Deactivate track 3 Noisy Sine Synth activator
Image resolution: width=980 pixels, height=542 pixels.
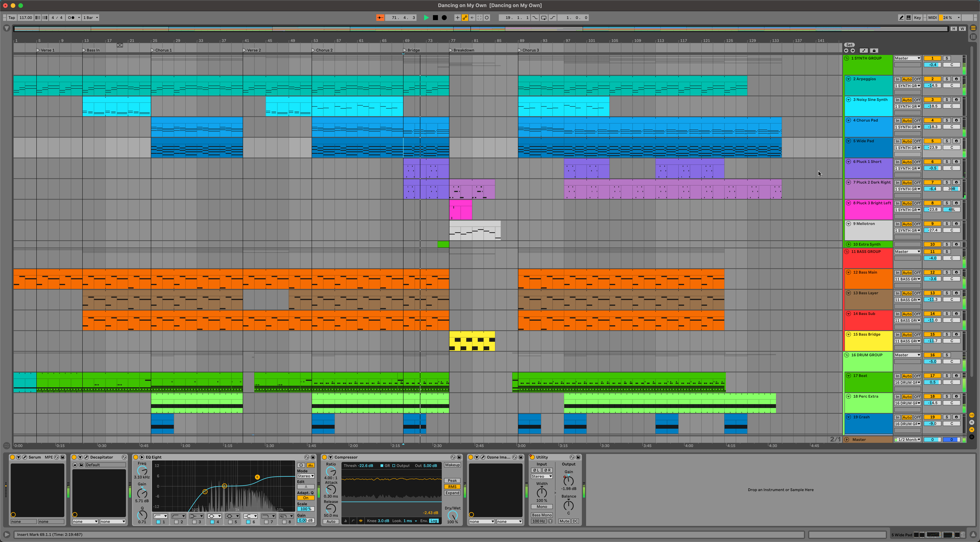(933, 100)
